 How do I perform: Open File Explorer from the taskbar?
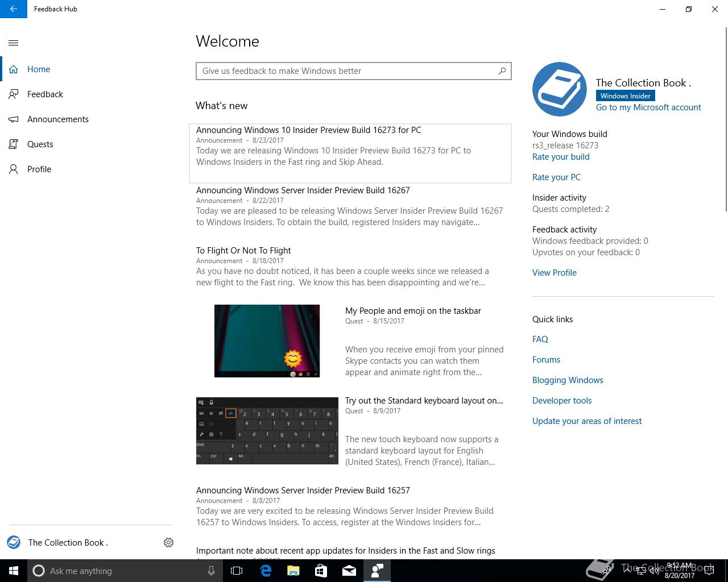[293, 571]
